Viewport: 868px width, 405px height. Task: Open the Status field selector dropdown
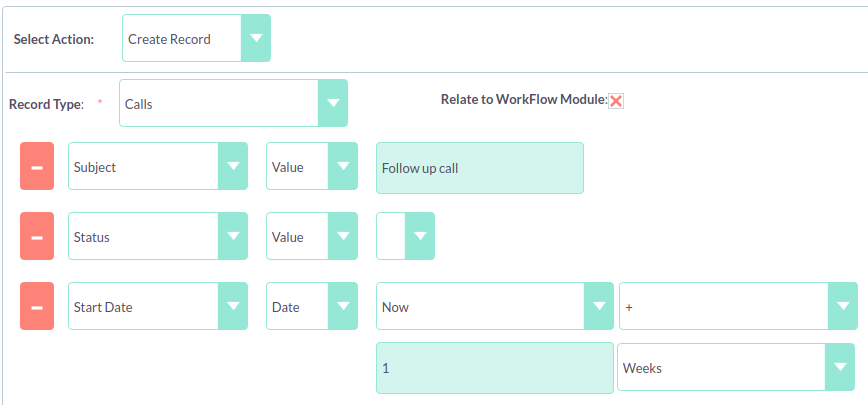coord(158,237)
